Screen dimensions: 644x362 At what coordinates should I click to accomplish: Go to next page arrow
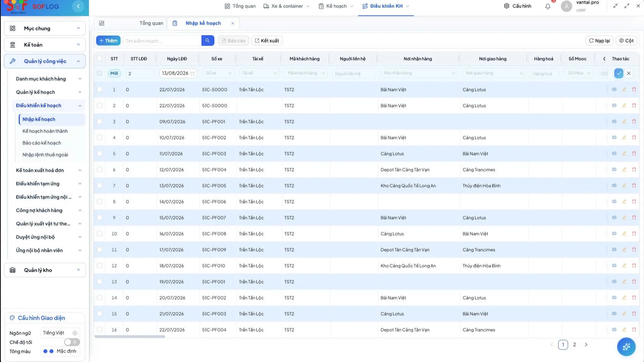click(x=586, y=344)
